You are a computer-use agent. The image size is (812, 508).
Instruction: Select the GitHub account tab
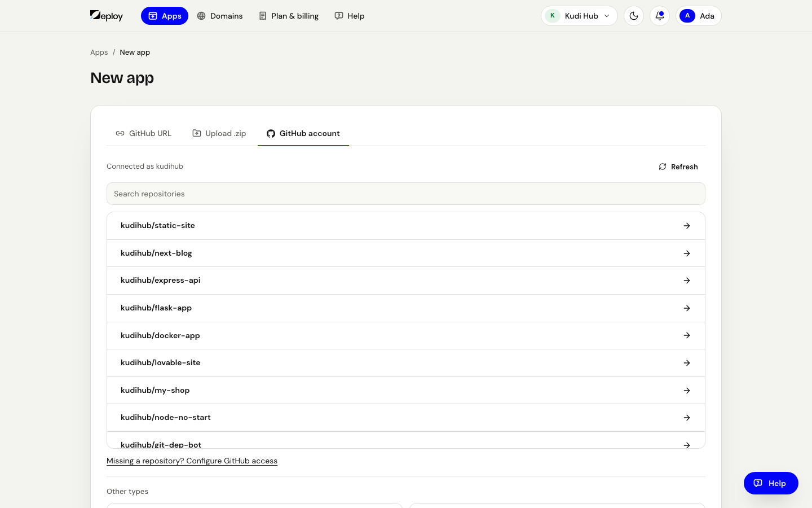pos(303,134)
